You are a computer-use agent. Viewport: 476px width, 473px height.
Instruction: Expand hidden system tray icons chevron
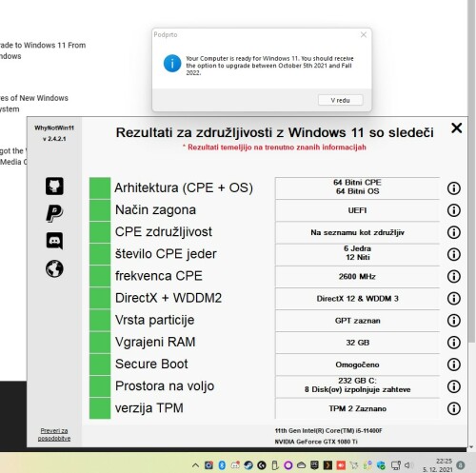coord(196,465)
